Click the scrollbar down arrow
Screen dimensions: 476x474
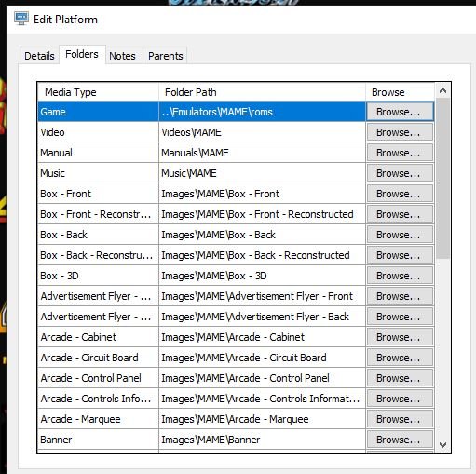point(443,445)
